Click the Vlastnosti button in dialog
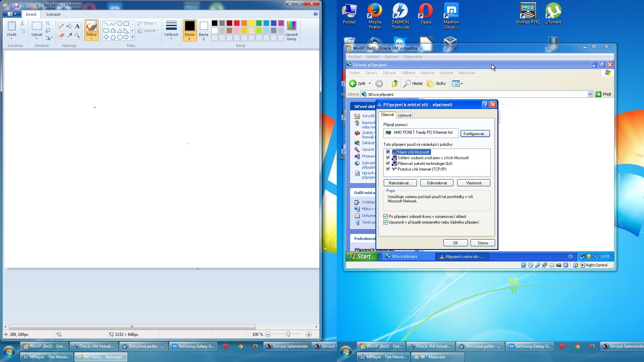The height and width of the screenshot is (362, 644). point(474,183)
